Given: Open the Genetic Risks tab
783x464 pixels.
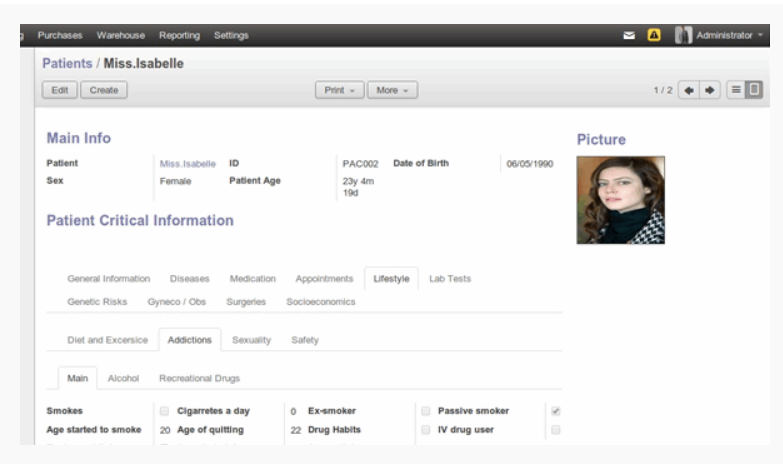Looking at the screenshot, I should pos(97,302).
